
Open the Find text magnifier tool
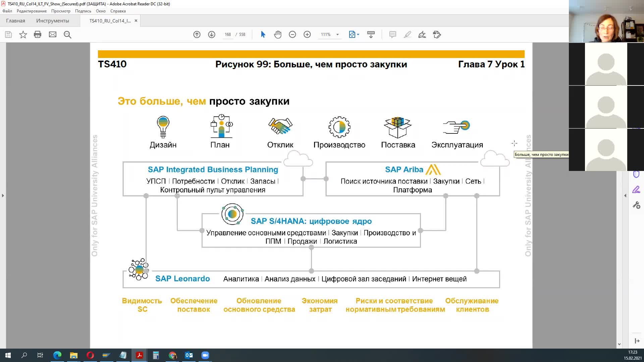(x=67, y=35)
